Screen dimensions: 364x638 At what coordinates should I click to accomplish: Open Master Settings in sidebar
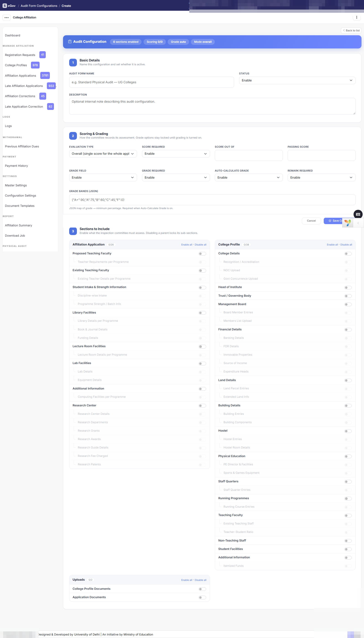point(16,185)
